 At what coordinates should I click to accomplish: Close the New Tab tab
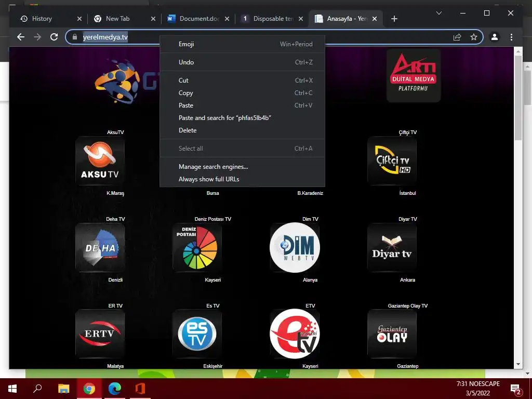[x=153, y=19]
